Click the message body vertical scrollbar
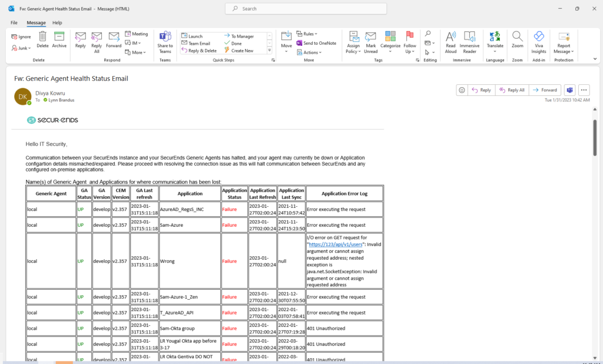Screen dimensions: 603x364 click(595, 137)
